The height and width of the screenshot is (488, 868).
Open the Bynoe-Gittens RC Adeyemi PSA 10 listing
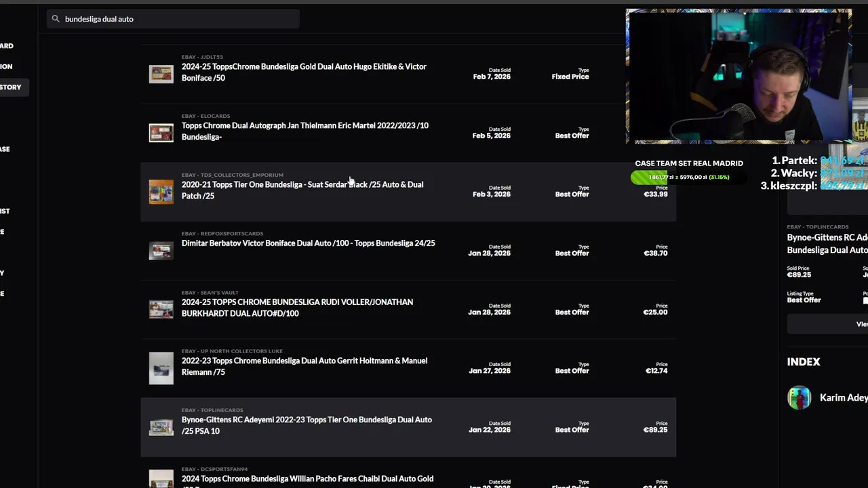(307, 425)
